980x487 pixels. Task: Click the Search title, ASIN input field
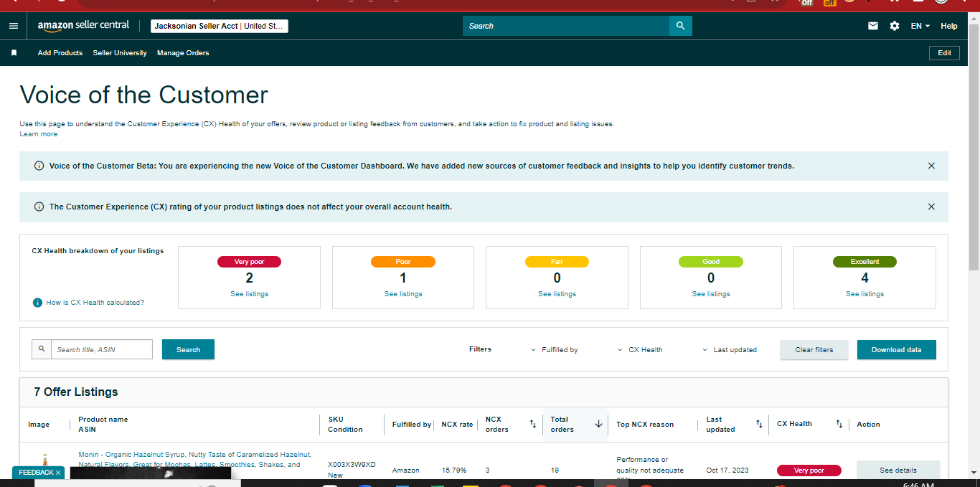click(102, 349)
